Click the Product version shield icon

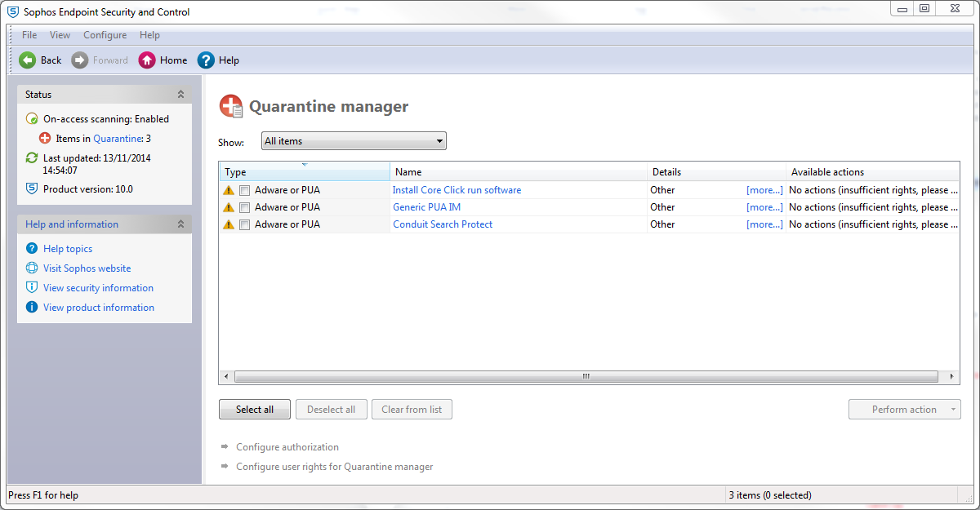pos(32,188)
